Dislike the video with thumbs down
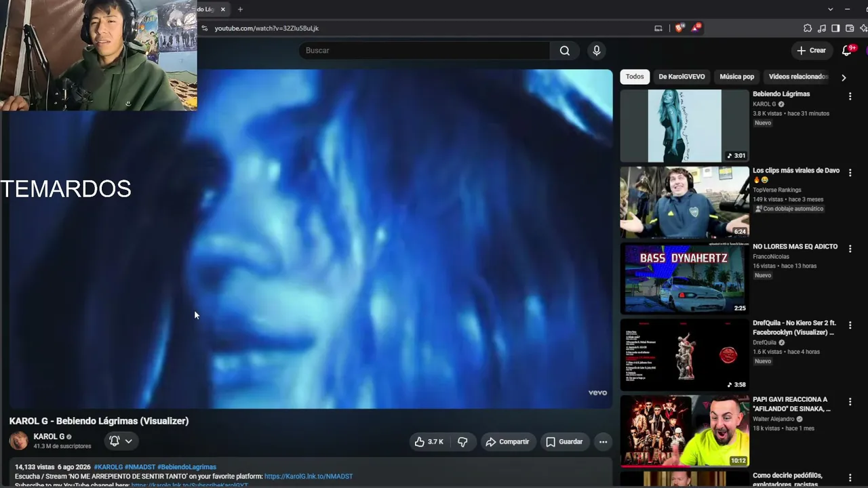Viewport: 868px width, 488px height. (462, 442)
